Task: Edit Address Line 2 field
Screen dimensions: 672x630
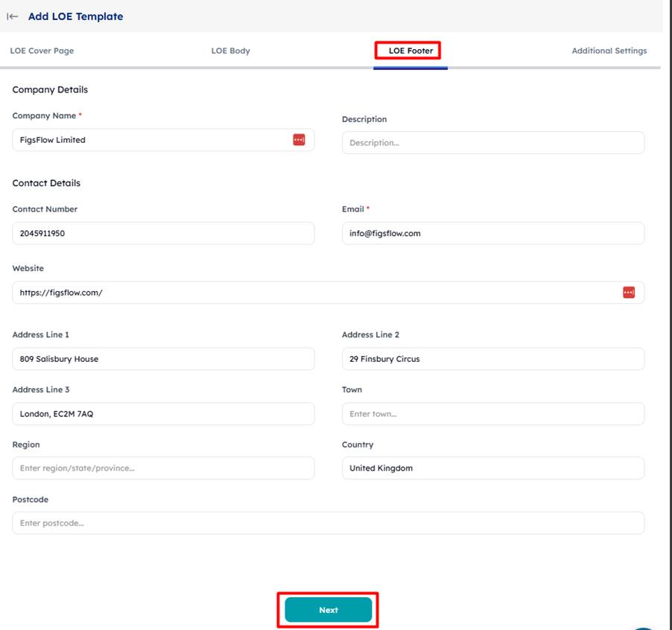Action: (493, 359)
